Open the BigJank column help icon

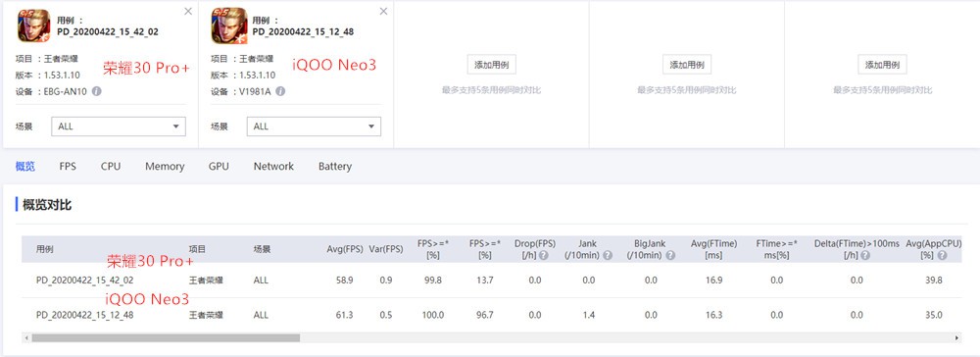click(x=670, y=256)
